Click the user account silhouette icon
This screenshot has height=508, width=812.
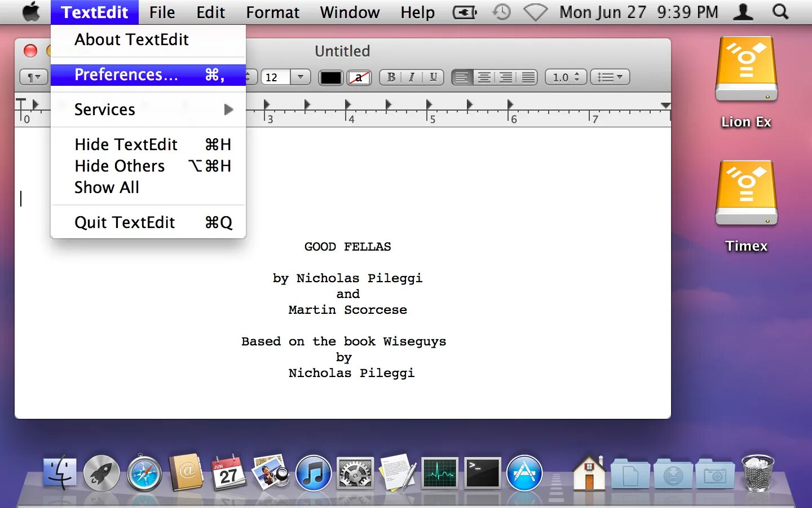click(743, 12)
